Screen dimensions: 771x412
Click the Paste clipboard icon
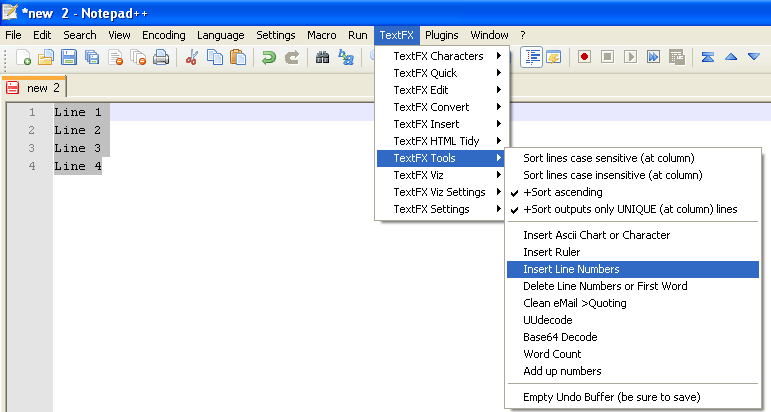tap(238, 57)
